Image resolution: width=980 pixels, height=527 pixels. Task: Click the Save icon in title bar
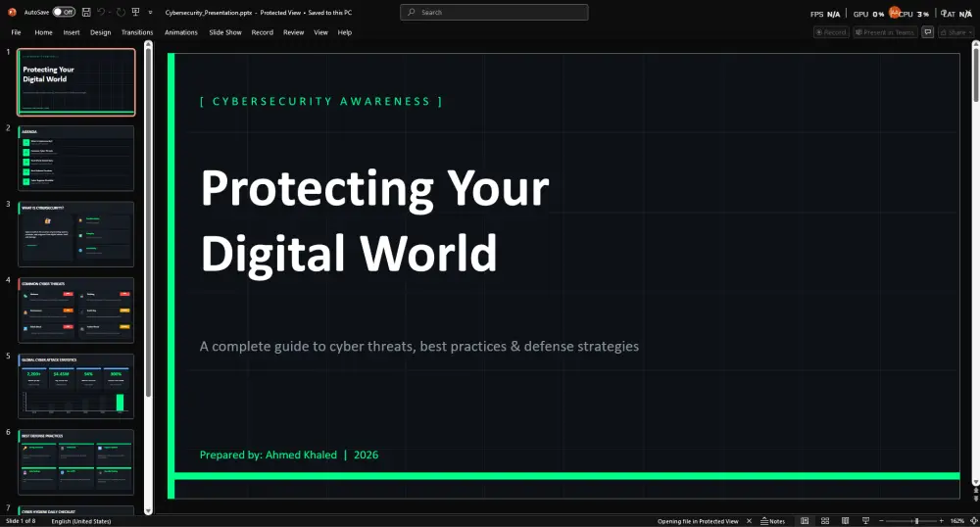86,12
